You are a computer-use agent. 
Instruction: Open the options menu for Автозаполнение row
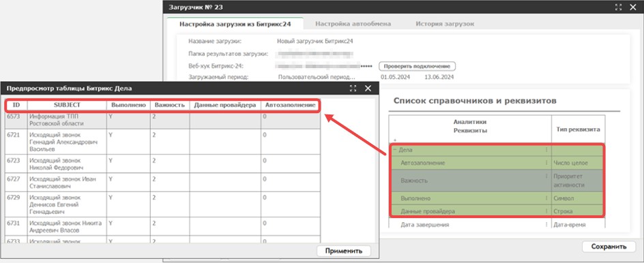(546, 162)
